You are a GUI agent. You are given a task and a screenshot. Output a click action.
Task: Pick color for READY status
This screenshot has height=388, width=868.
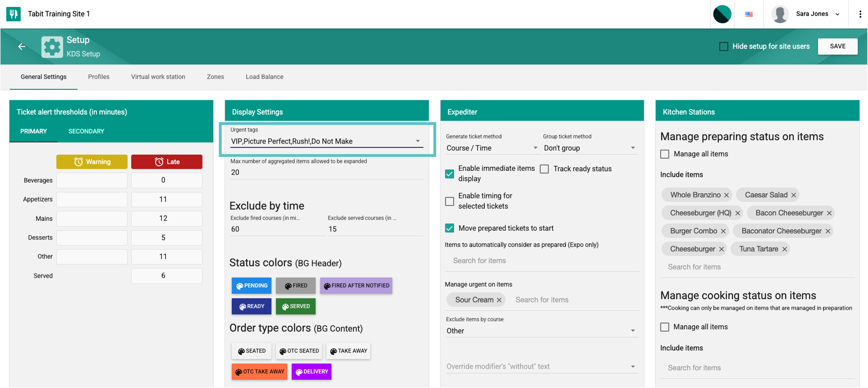tap(251, 307)
